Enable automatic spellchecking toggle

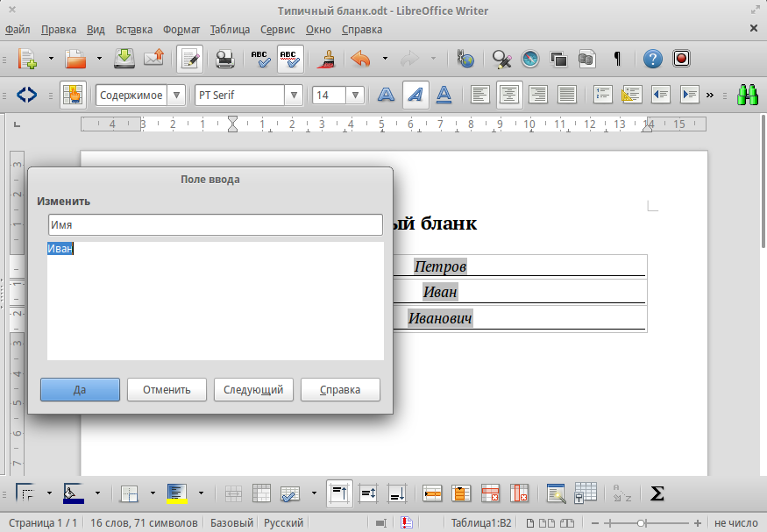pyautogui.click(x=289, y=59)
